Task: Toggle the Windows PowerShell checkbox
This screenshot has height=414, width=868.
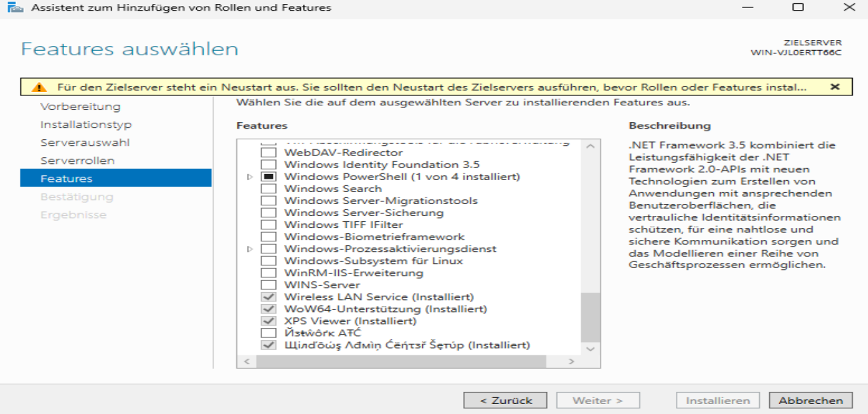Action: click(268, 177)
